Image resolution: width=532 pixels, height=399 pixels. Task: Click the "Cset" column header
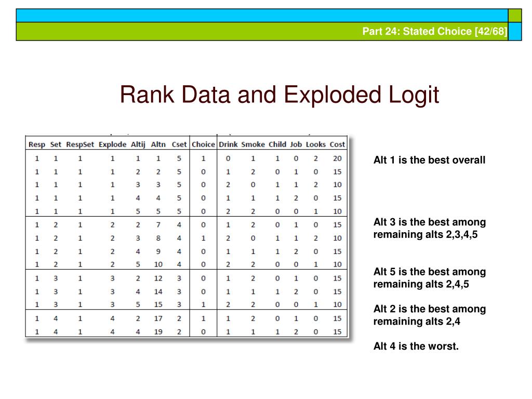(x=179, y=144)
